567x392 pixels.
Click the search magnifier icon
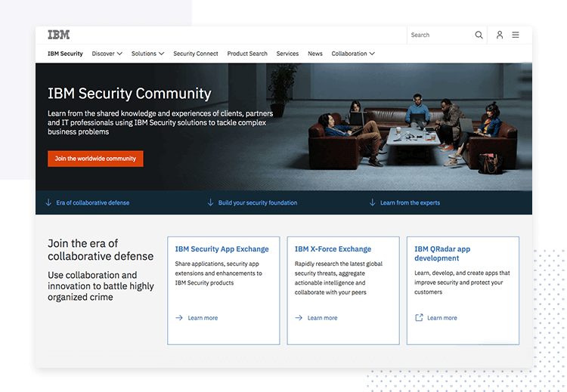coord(479,35)
